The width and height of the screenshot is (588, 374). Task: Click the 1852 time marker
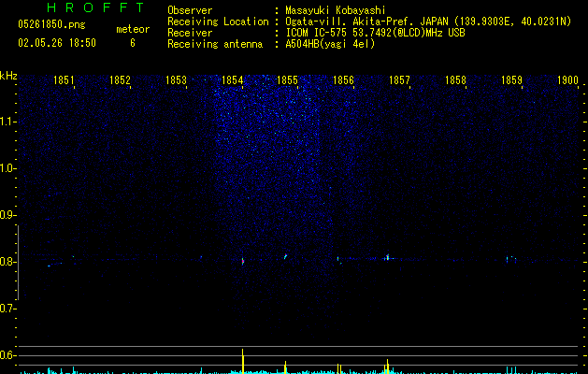point(120,80)
